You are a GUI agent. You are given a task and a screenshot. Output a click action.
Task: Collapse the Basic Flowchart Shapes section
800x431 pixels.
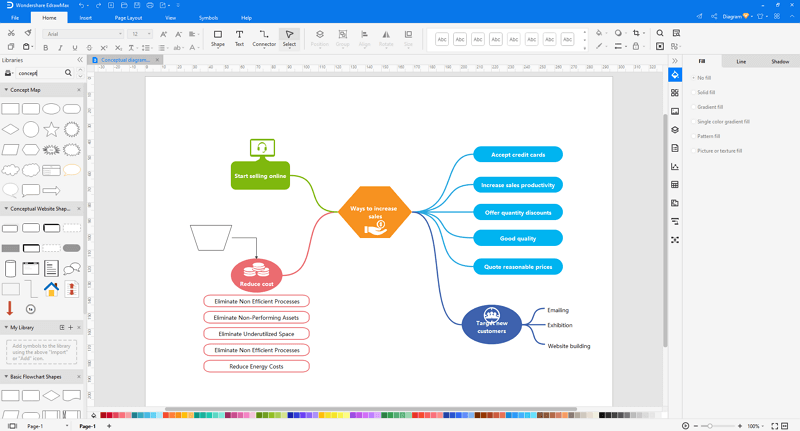click(6, 376)
